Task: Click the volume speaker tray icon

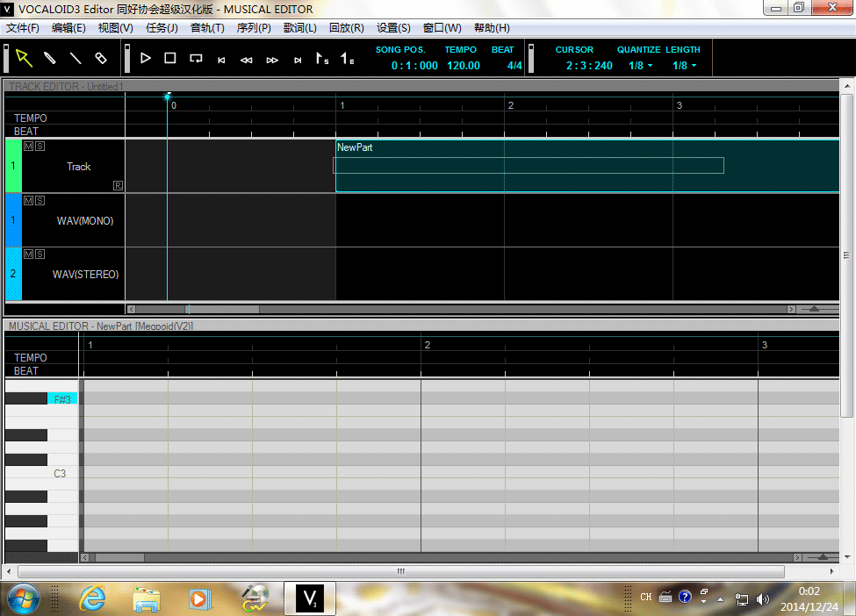Action: [x=762, y=599]
